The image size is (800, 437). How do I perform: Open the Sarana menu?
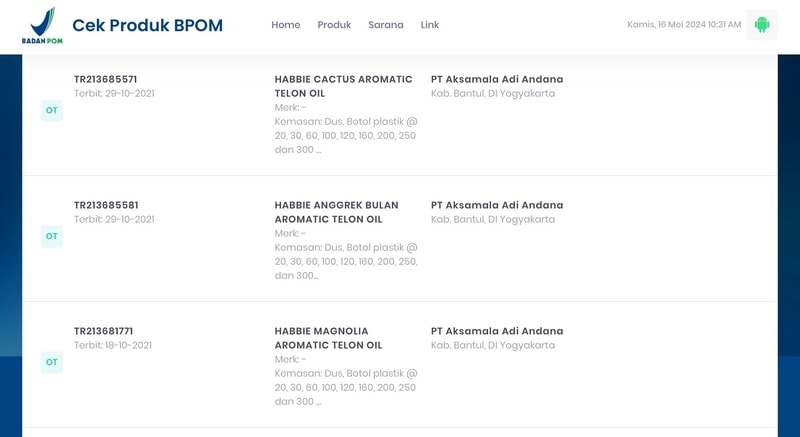[386, 25]
